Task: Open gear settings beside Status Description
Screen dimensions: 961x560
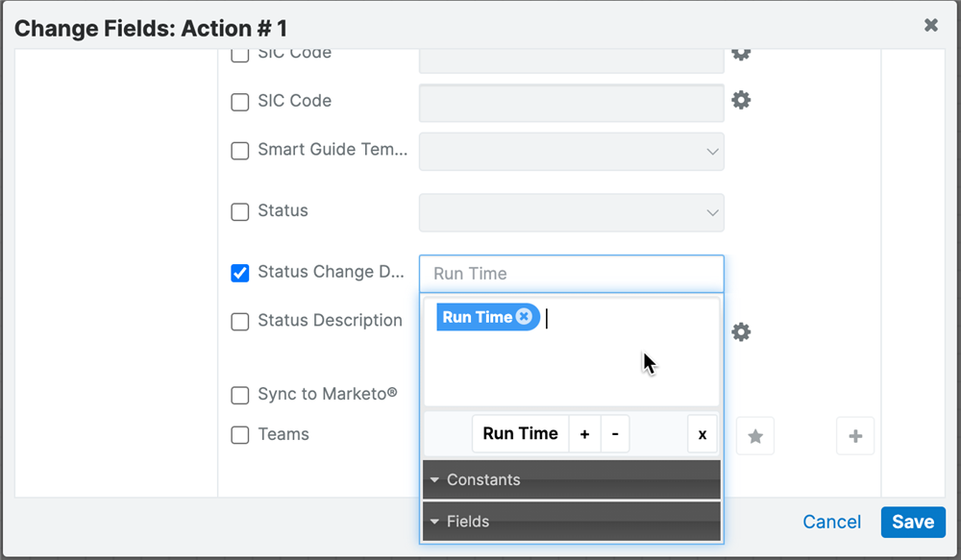Action: point(741,332)
